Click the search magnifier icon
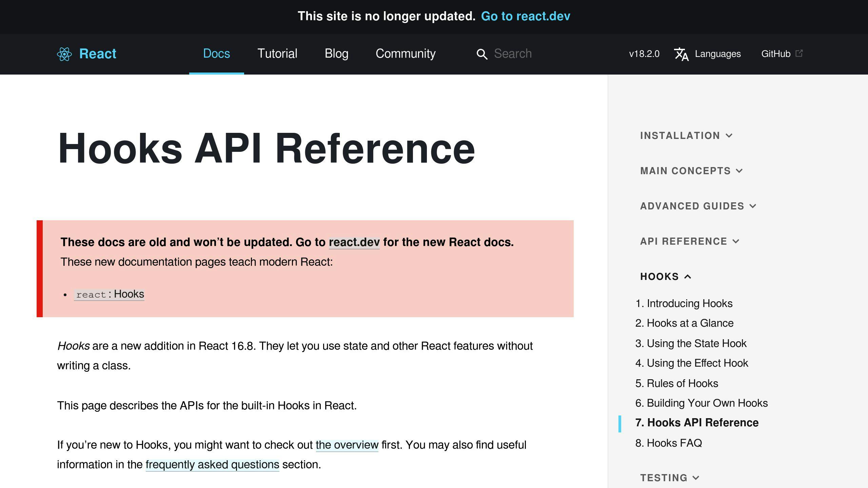Viewport: 868px width, 488px height. pyautogui.click(x=482, y=54)
